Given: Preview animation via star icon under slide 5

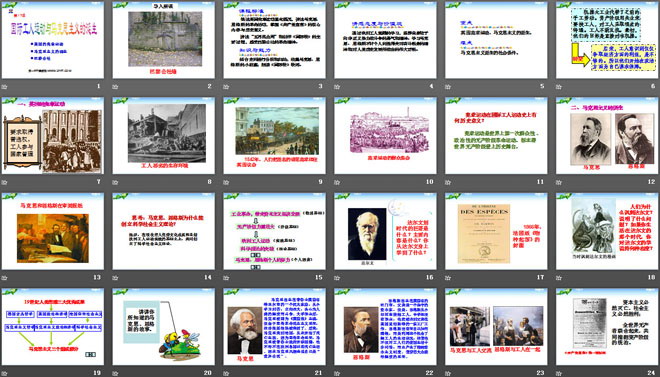Looking at the screenshot, I should pos(448,87).
